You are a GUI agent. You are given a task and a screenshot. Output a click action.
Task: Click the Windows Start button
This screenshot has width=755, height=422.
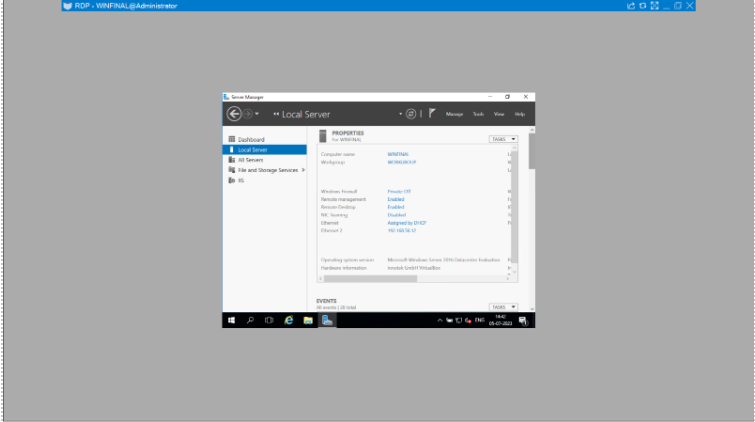[x=231, y=320]
